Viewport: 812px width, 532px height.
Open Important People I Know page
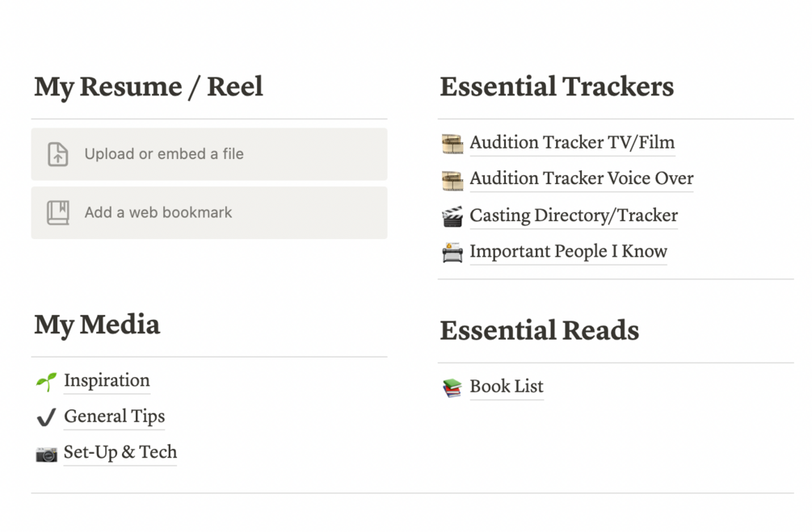[568, 252]
